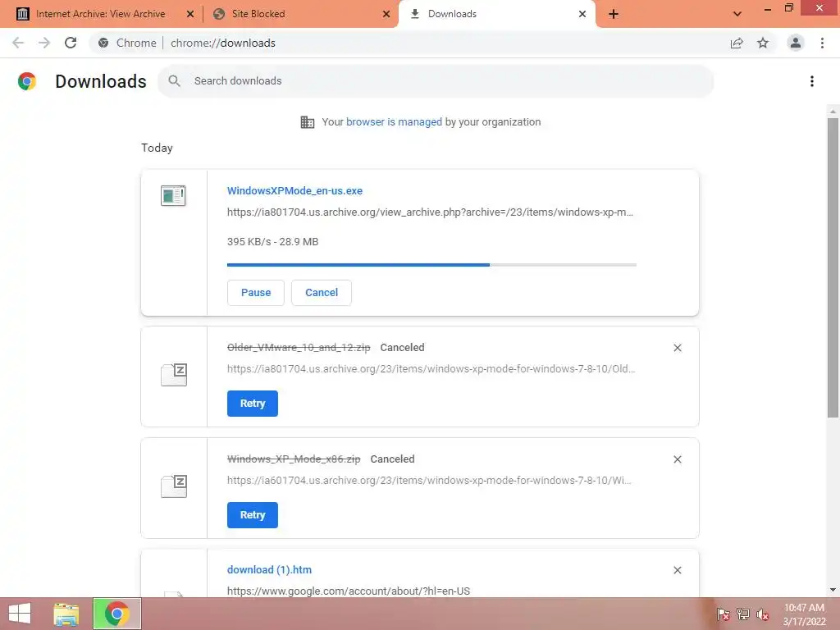Image resolution: width=840 pixels, height=630 pixels.
Task: Click the 'Today' date heading
Action: (157, 148)
